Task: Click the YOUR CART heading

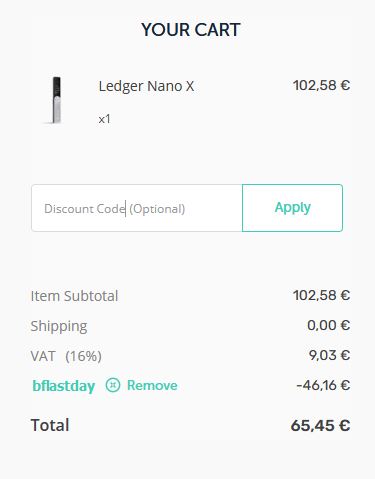Action: coord(191,30)
